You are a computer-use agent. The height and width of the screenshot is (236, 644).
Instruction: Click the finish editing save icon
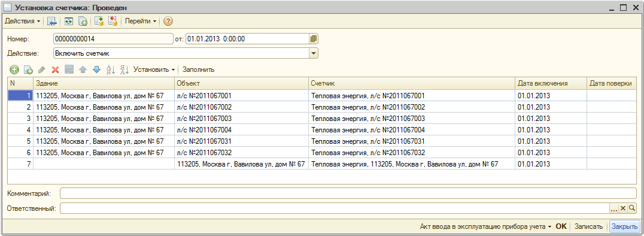click(x=69, y=69)
